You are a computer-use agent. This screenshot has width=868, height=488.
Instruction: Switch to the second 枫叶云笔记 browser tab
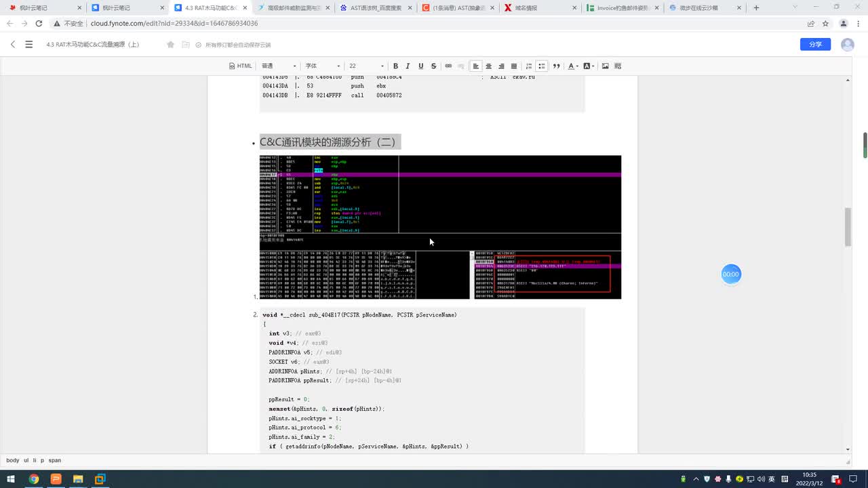126,8
